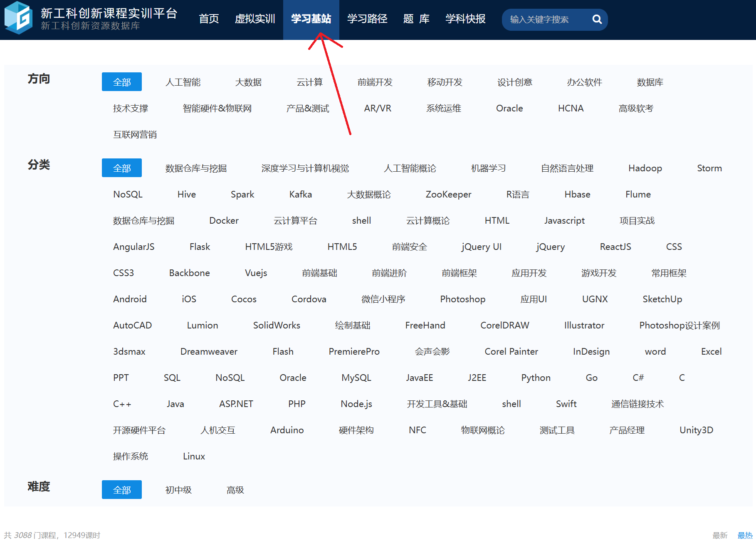Select 全部 in the 方向 filter row

tap(122, 82)
